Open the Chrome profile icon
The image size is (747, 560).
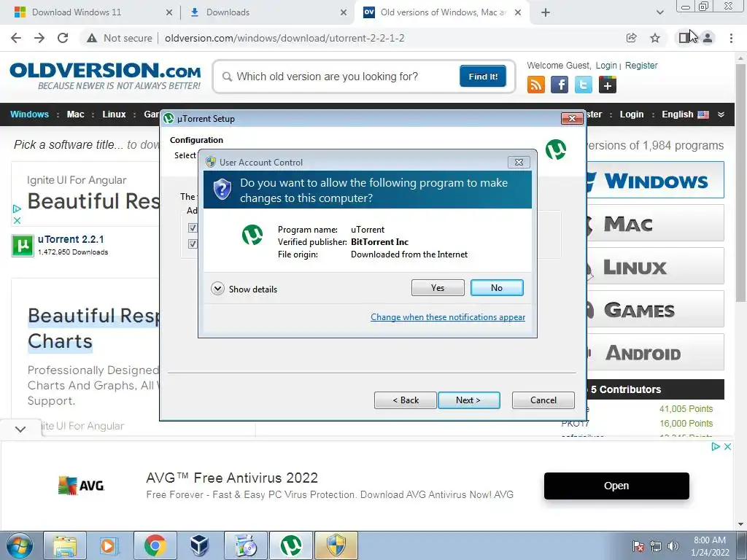click(x=708, y=38)
